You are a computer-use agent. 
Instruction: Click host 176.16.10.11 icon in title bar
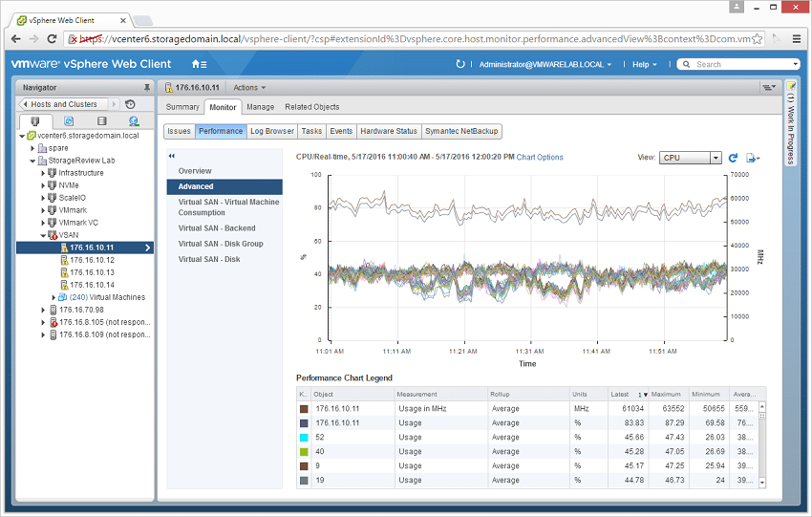(168, 88)
